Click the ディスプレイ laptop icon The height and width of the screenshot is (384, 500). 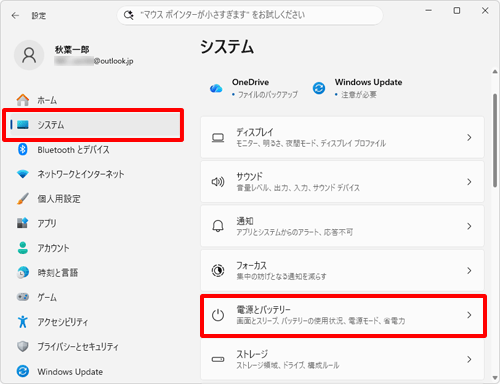click(x=218, y=137)
